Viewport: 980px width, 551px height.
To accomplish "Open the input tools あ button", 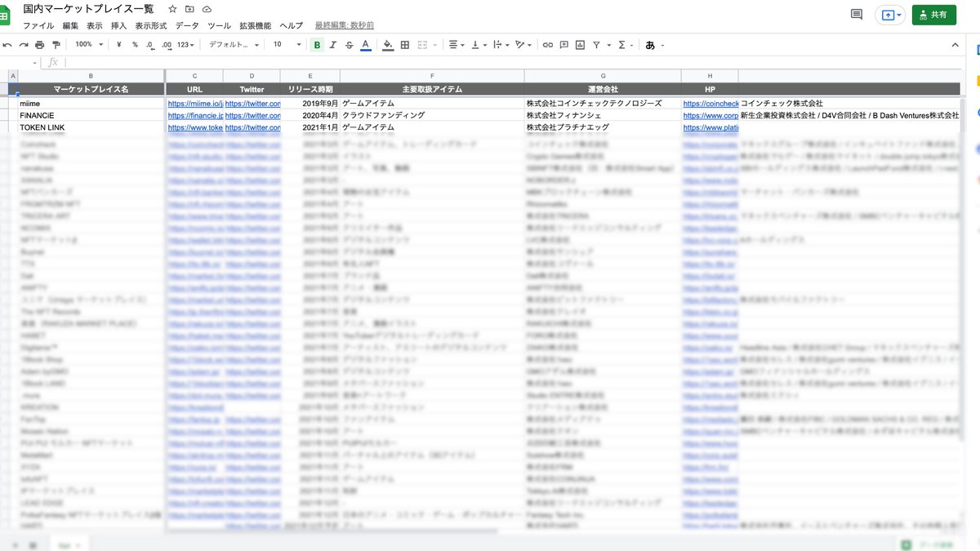I will (x=651, y=45).
